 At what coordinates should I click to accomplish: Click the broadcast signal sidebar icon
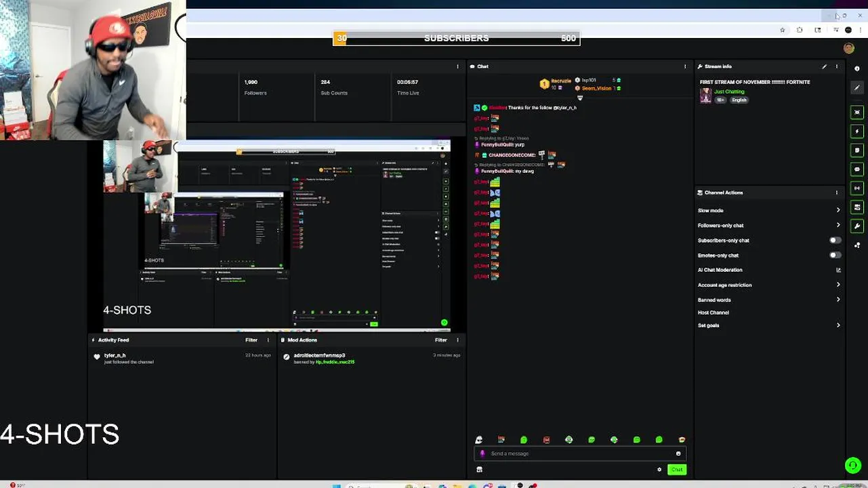click(857, 188)
